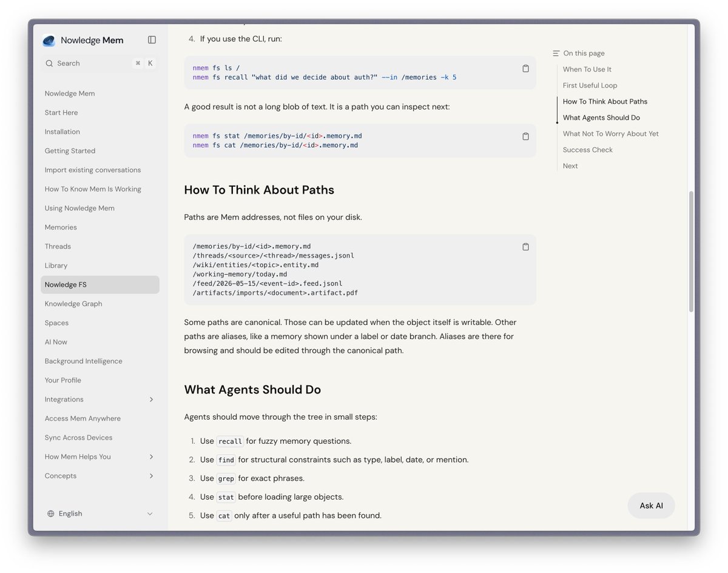Screen dimensions: 728x573
Task: Open the Sync Across Devices page
Action: (x=78, y=438)
